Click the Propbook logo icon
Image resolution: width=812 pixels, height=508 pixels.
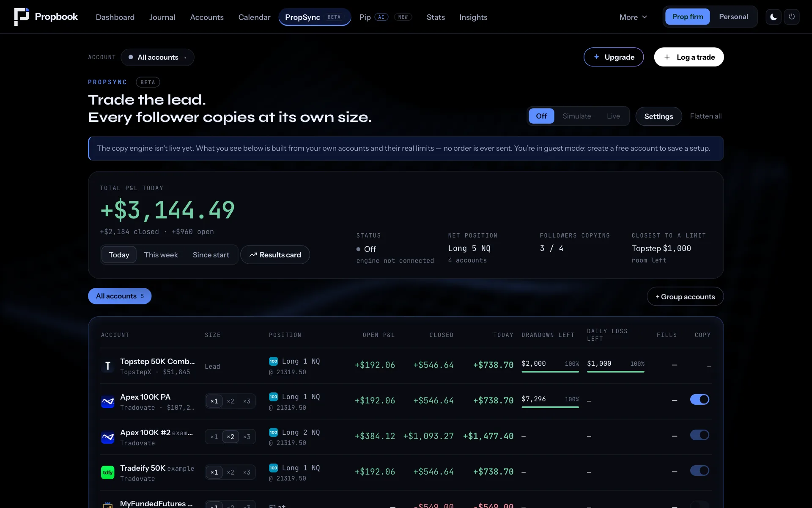[x=22, y=17]
